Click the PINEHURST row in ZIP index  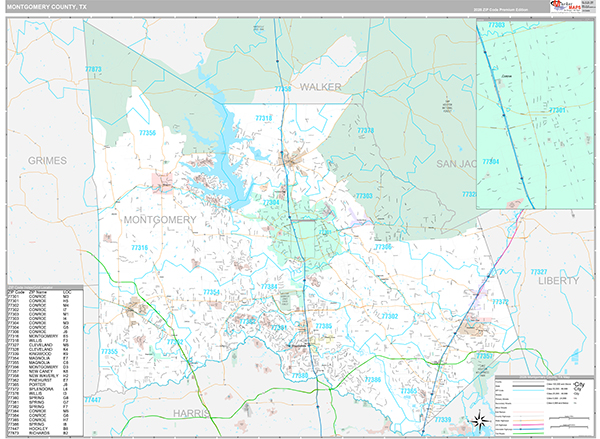click(x=39, y=380)
